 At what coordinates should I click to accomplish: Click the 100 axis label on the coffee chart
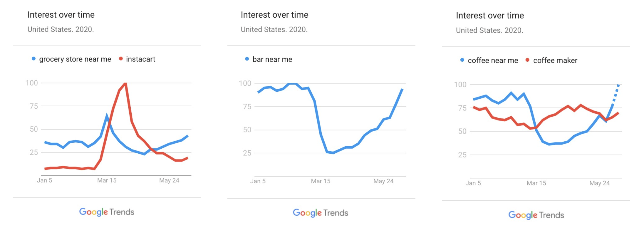click(460, 85)
